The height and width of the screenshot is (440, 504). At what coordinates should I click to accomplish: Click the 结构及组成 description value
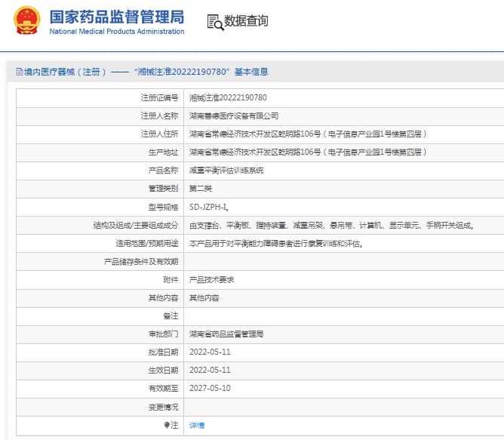pyautogui.click(x=332, y=226)
